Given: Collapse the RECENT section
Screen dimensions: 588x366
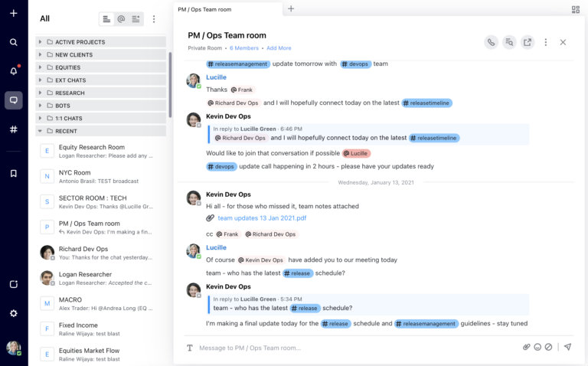Looking at the screenshot, I should tap(40, 131).
